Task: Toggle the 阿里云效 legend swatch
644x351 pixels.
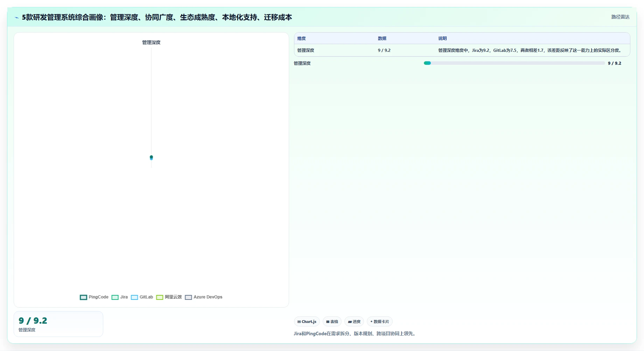Action: click(160, 297)
